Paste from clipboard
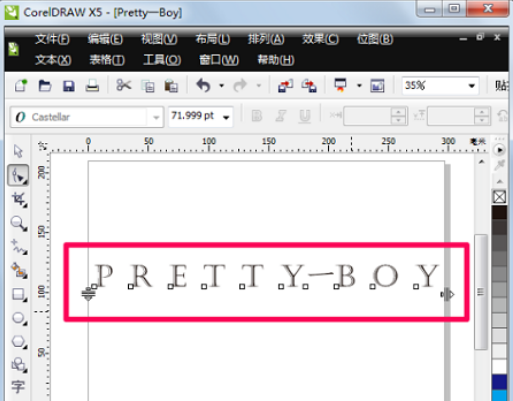The image size is (513, 401). coord(171,86)
